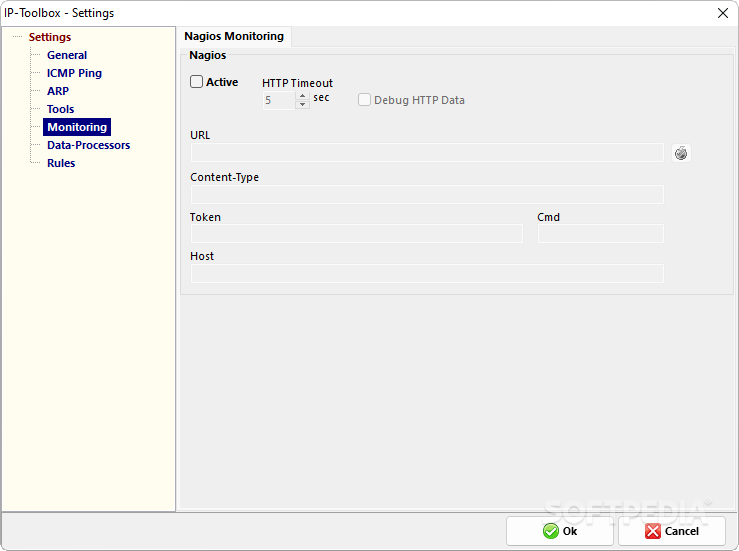This screenshot has height=551, width=739.
Task: Confirm settings with the Ok button
Action: pos(559,531)
